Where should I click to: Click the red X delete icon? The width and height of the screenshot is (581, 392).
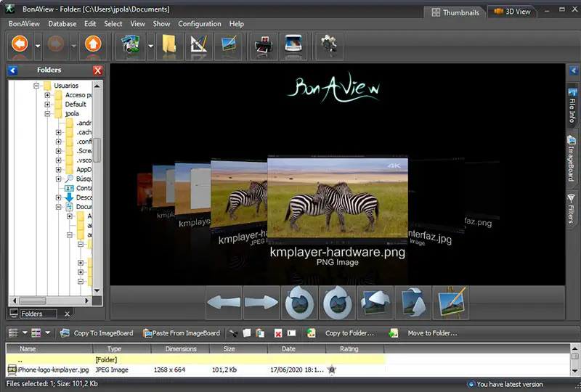[277, 333]
